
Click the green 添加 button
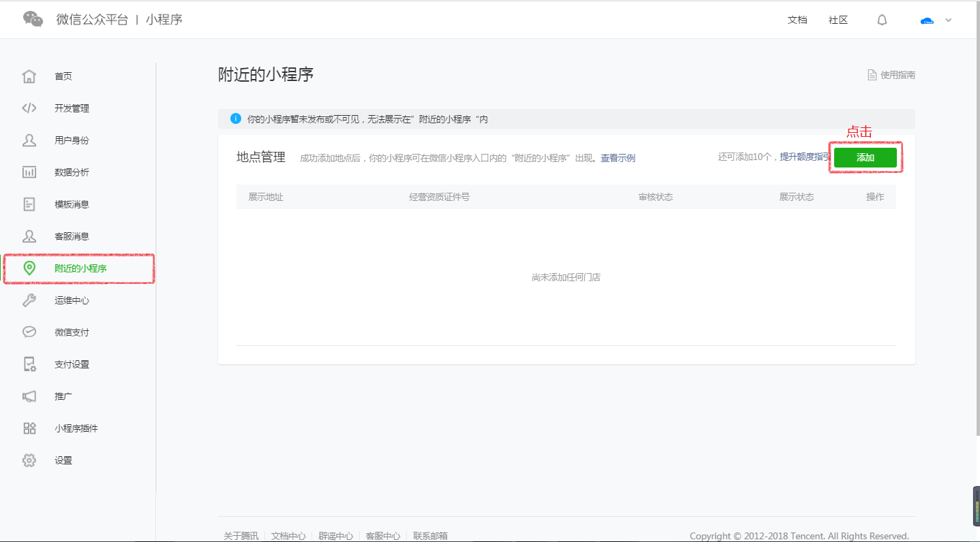pos(865,157)
